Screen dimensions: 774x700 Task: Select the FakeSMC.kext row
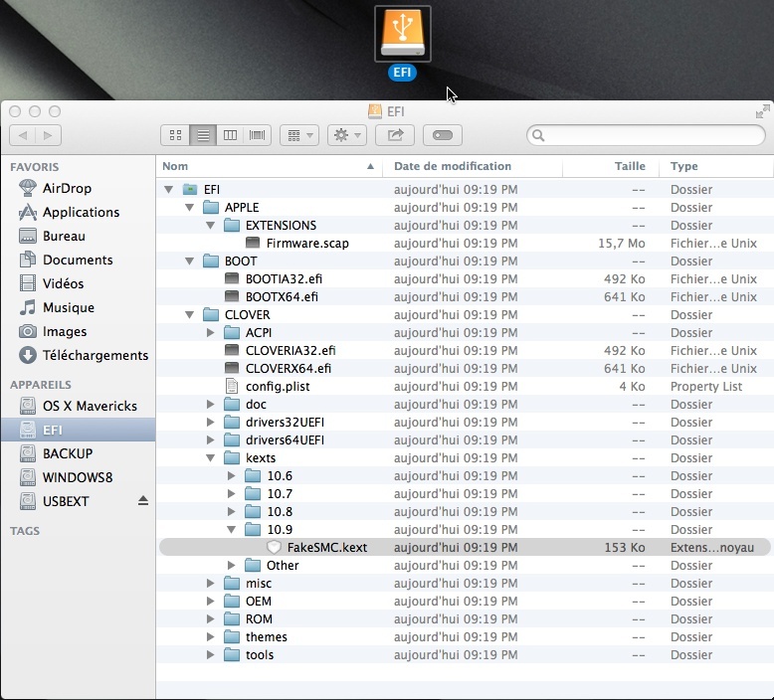[465, 547]
